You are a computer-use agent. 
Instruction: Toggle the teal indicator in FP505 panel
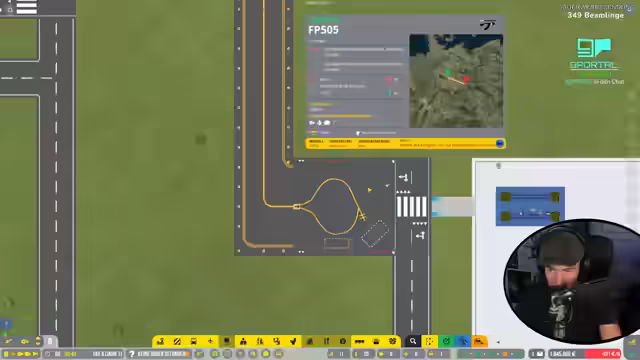[x=389, y=93]
